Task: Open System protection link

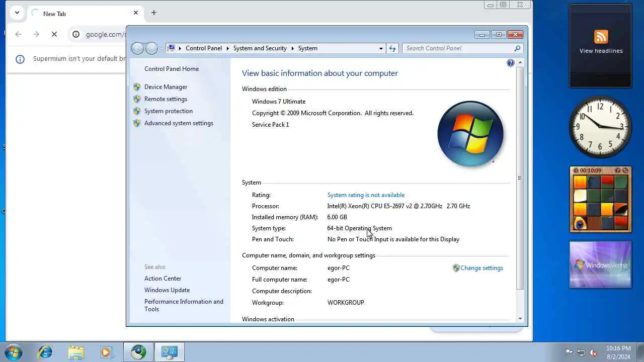Action: [169, 111]
